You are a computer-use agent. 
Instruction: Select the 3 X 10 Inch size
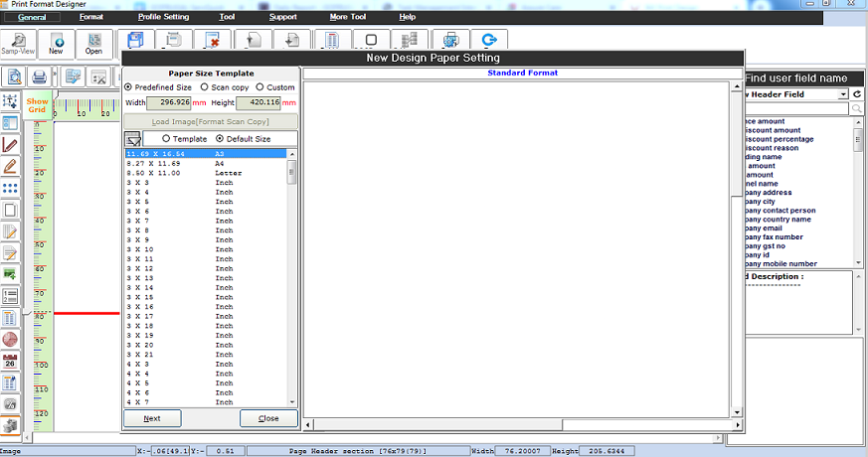pos(206,249)
